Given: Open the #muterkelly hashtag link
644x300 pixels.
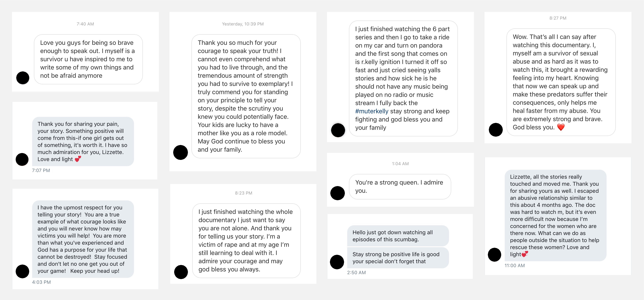Looking at the screenshot, I should pyautogui.click(x=372, y=111).
